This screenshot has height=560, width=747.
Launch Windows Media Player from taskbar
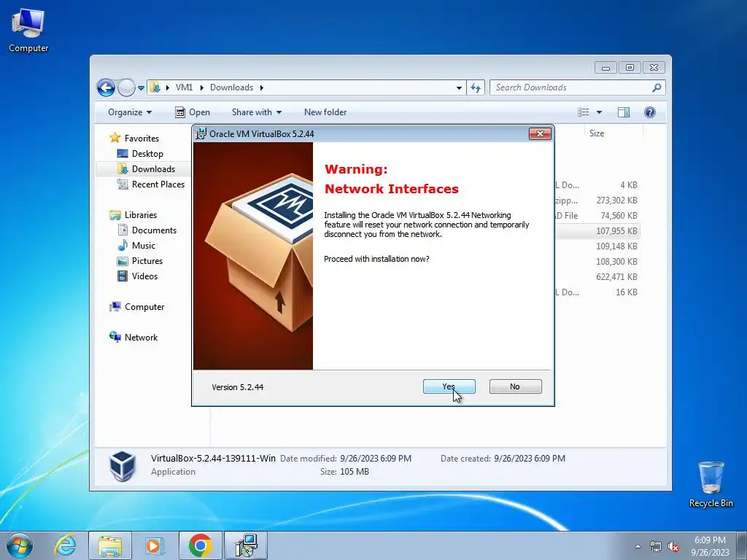point(155,545)
